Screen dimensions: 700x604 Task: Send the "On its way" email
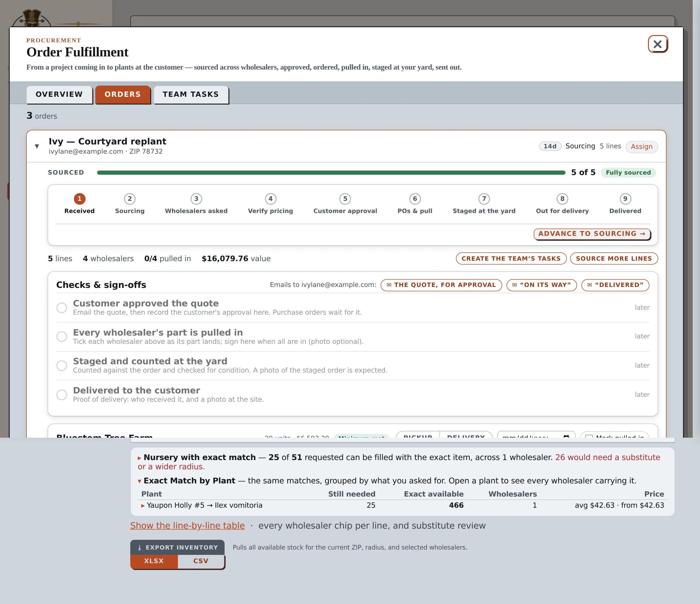(542, 285)
